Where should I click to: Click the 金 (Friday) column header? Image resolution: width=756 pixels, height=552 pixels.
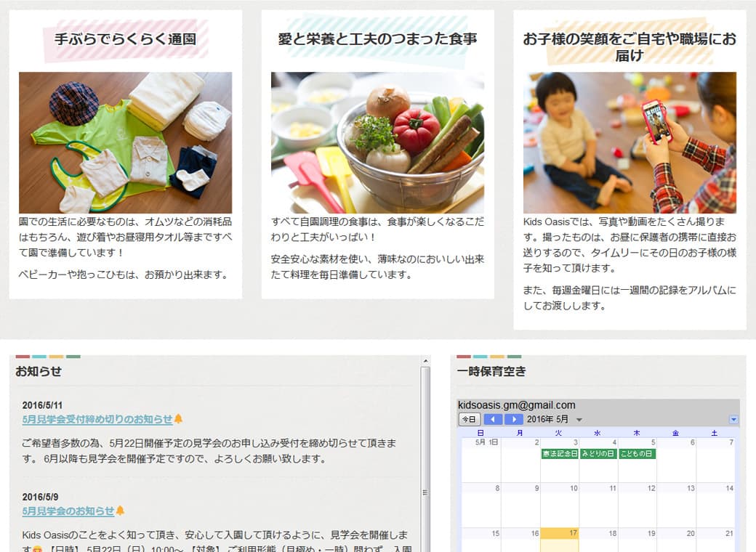(x=675, y=433)
